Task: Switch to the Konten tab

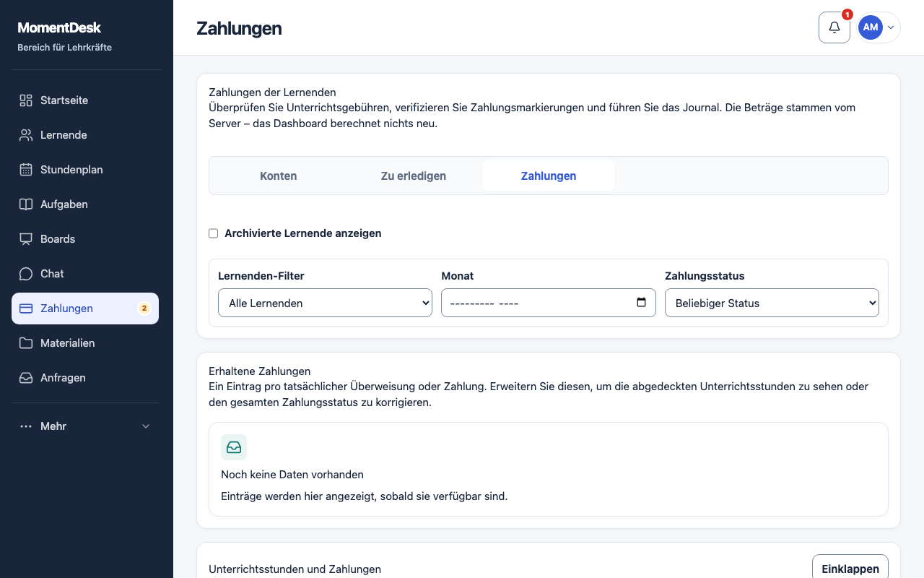Action: (x=279, y=176)
